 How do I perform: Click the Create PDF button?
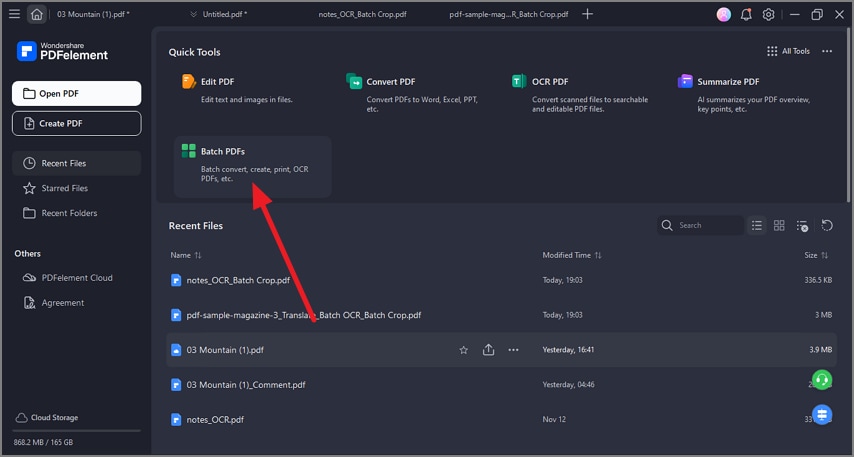tap(76, 124)
